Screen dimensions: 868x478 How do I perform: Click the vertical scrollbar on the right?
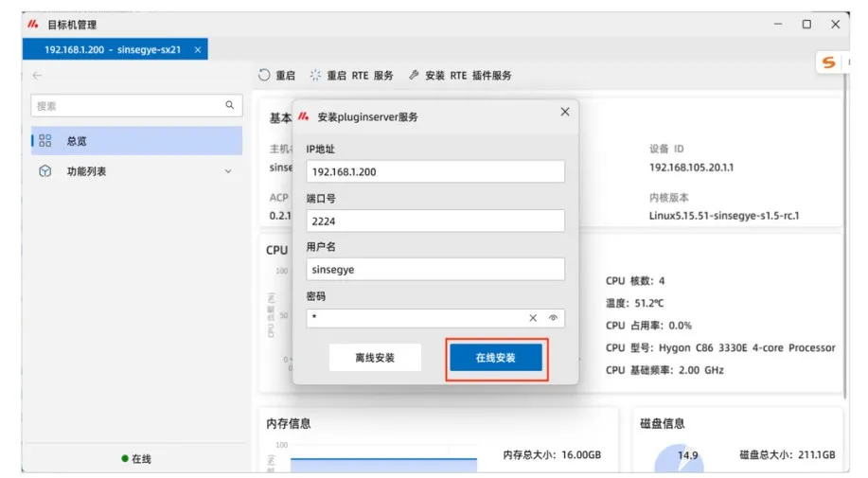point(844,235)
